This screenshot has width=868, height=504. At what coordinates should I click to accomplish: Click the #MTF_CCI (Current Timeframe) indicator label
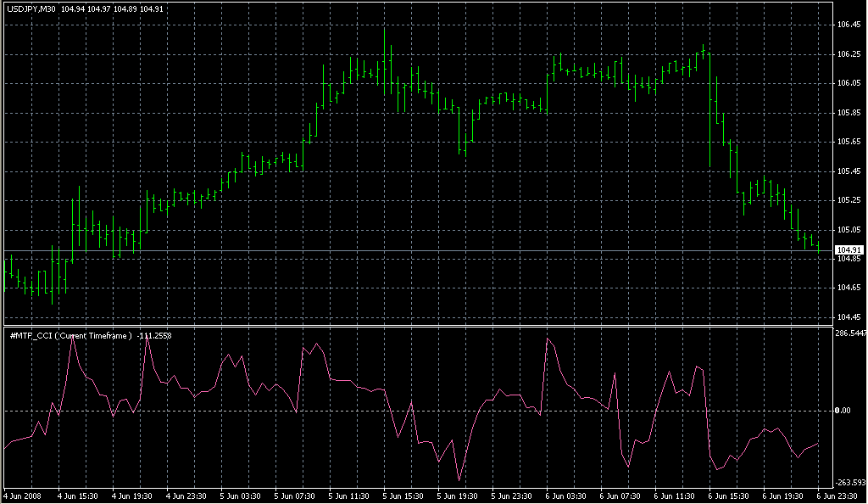pos(71,336)
